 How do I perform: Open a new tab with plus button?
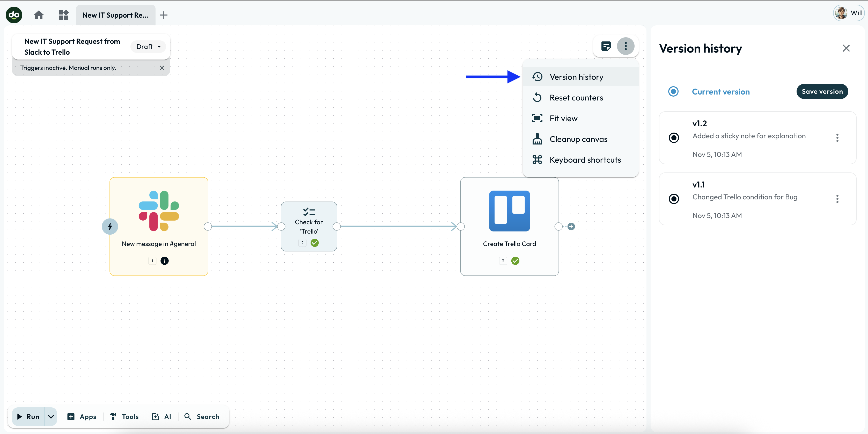pos(164,15)
